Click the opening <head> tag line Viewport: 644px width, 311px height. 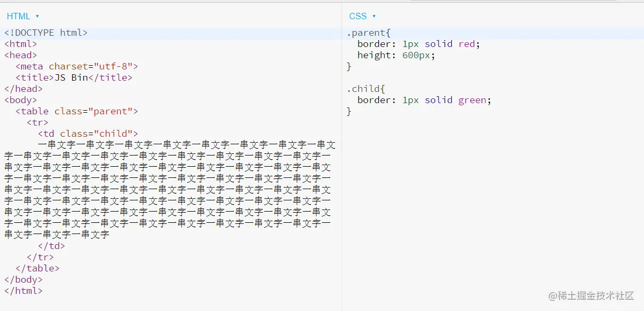21,55
